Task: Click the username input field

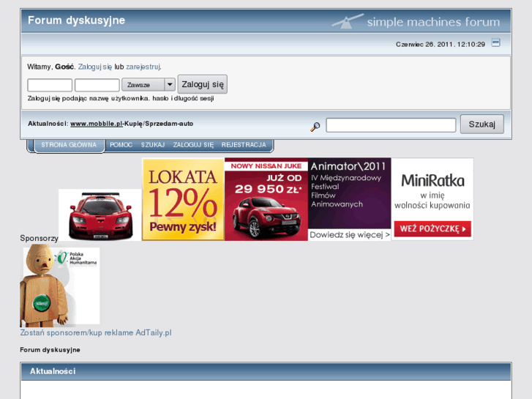Action: point(50,85)
